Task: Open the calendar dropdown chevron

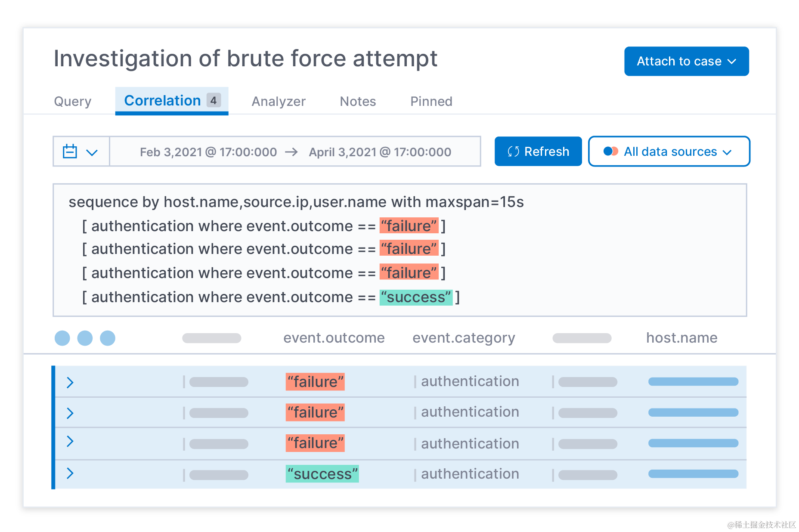Action: (x=92, y=152)
